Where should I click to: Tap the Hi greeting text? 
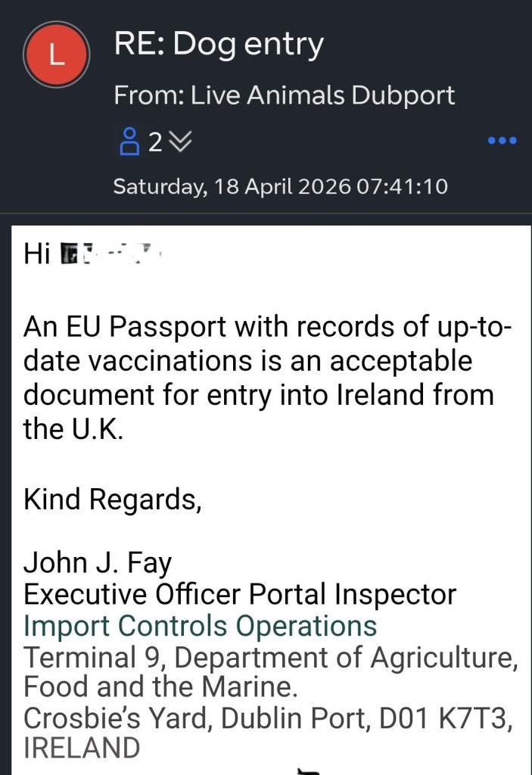pyautogui.click(x=36, y=252)
